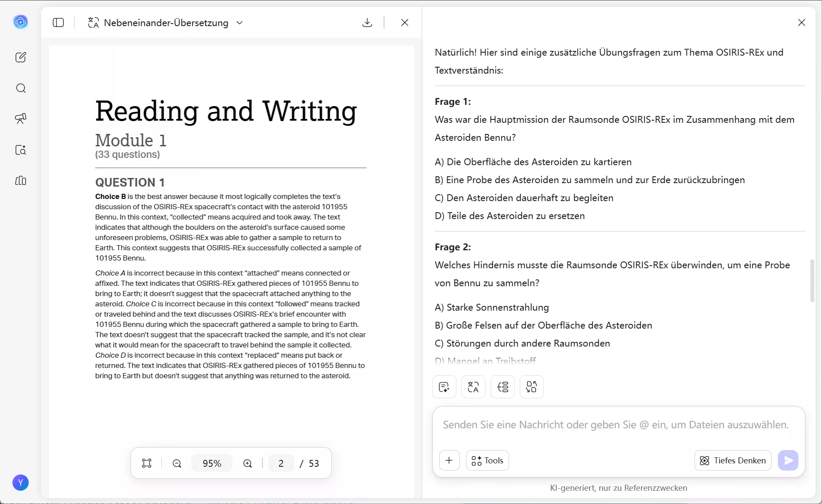Download the document using the download icon
Screen dimensions: 822x504
click(x=367, y=23)
